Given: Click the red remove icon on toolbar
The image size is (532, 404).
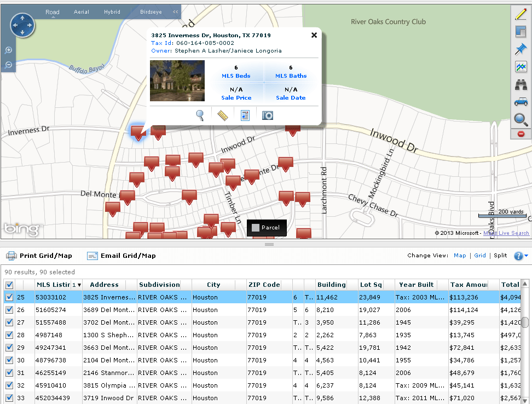Looking at the screenshot, I should [521, 134].
